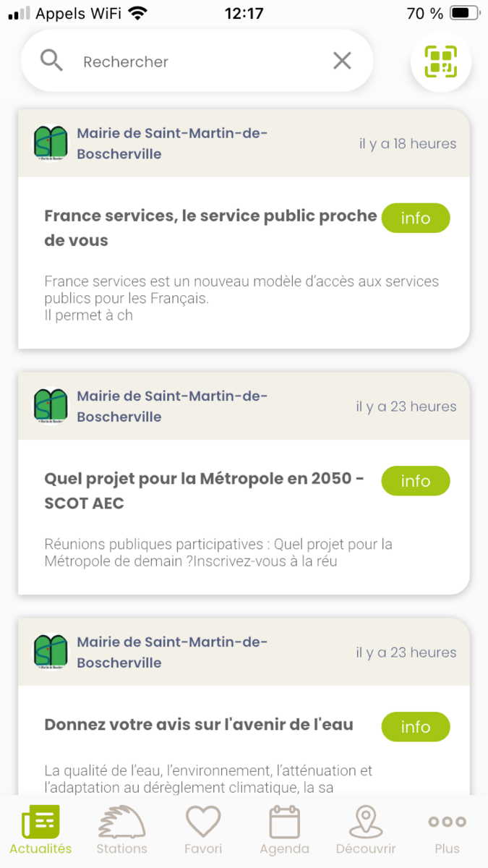The width and height of the screenshot is (488, 868).
Task: Tap the Mairie logo on first post
Action: point(51,143)
